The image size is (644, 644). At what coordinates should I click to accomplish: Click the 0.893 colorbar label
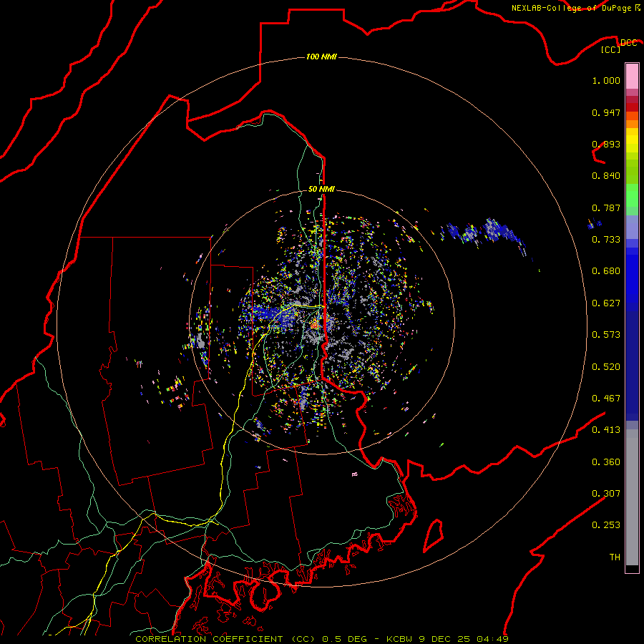point(606,144)
